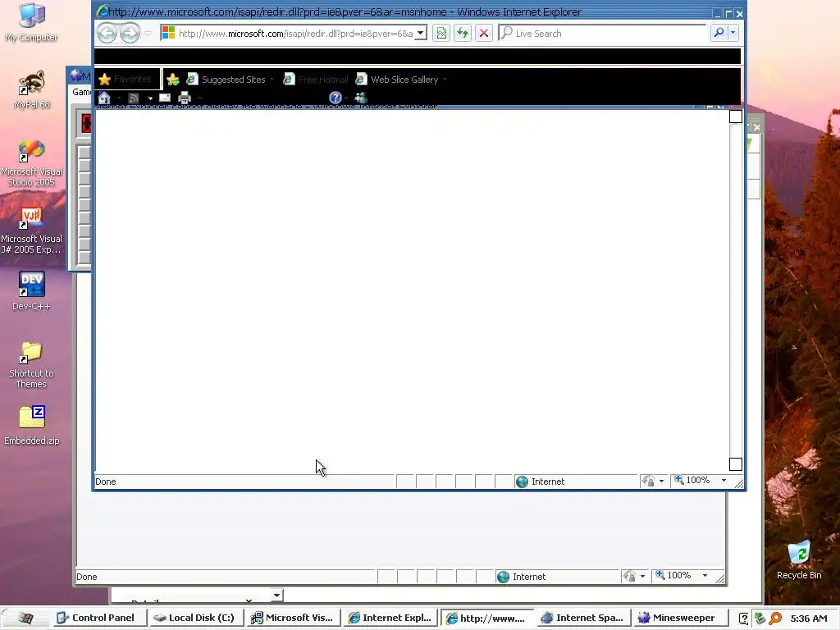Click the orange magnifier tray icon
840x630 pixels.
(x=775, y=619)
